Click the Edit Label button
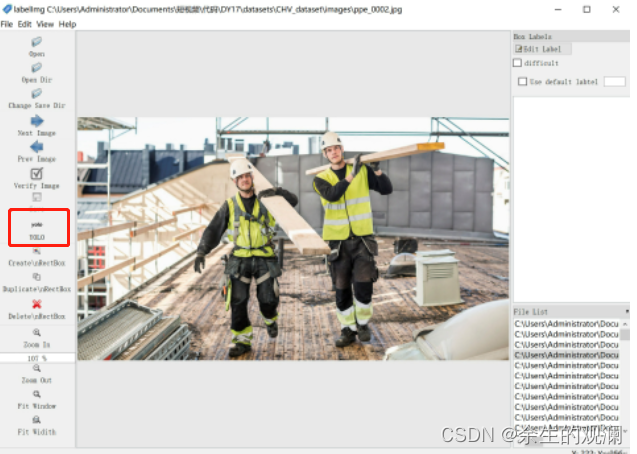The width and height of the screenshot is (637, 454). (x=542, y=49)
